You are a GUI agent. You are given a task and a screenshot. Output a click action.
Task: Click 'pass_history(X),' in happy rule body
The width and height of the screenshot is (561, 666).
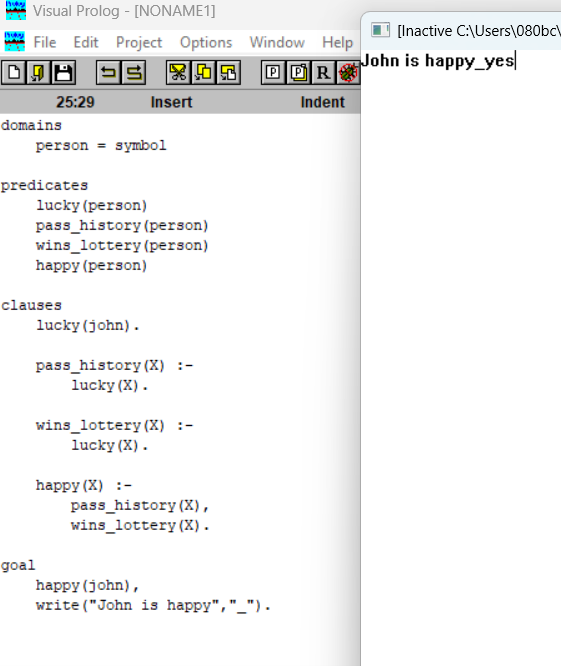tap(140, 505)
